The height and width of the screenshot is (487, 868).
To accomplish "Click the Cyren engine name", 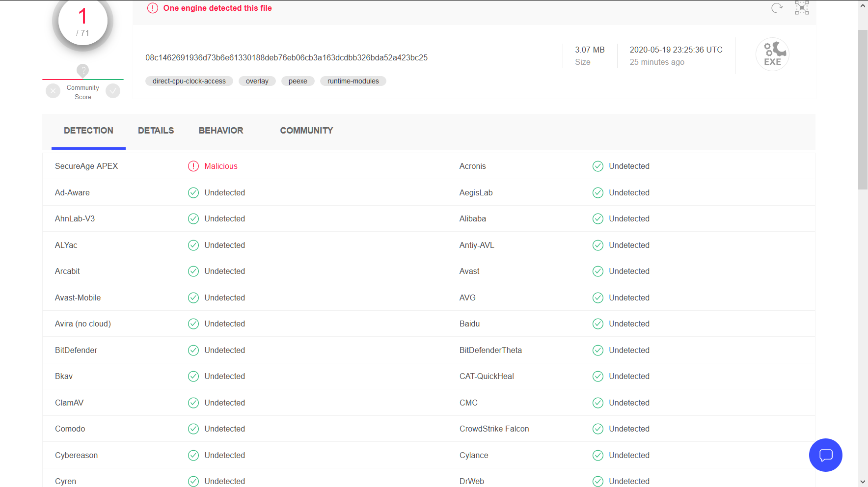I will pos(65,481).
